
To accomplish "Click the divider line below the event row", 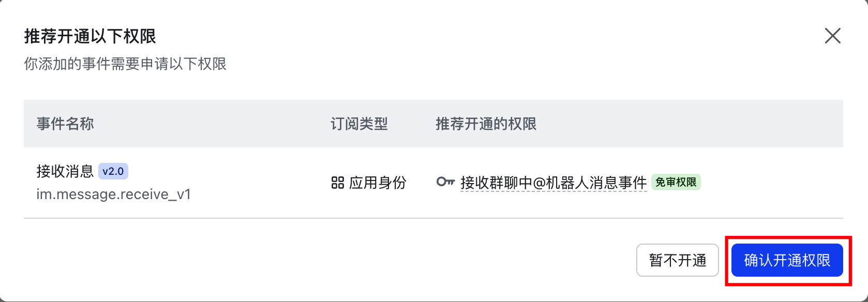I will [433, 218].
